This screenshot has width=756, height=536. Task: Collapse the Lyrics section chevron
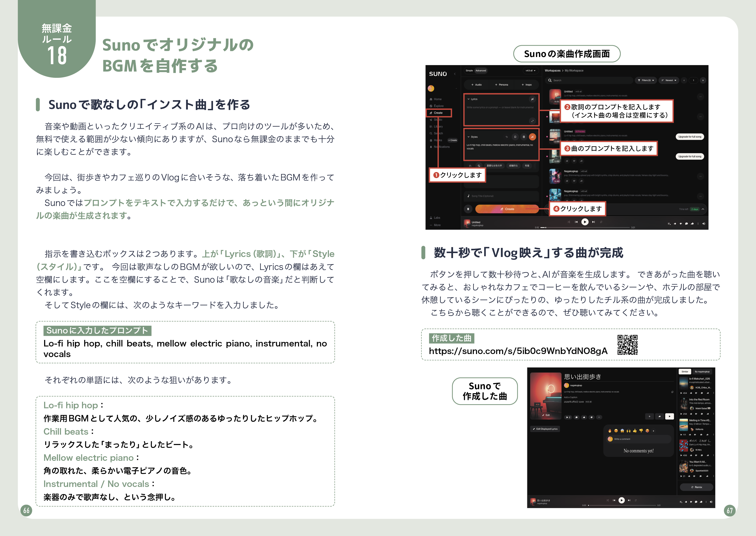click(x=468, y=99)
